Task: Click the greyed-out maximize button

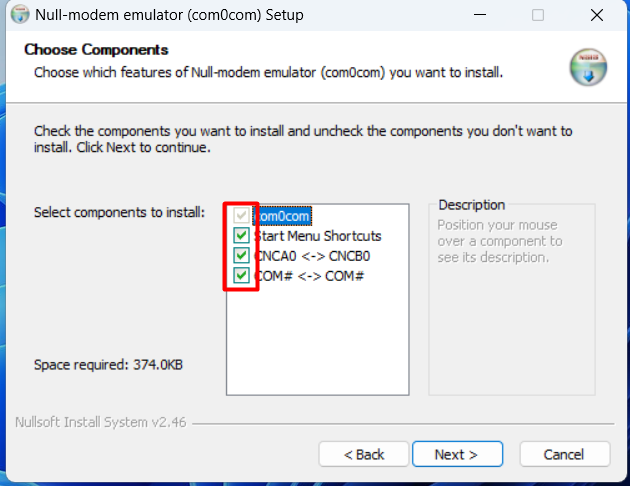Action: pyautogui.click(x=538, y=15)
